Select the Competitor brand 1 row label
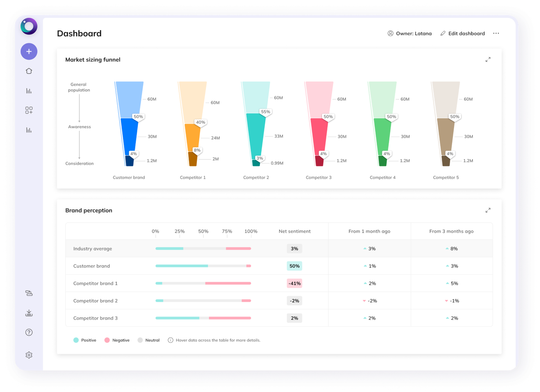The height and width of the screenshot is (392, 540). 96,284
